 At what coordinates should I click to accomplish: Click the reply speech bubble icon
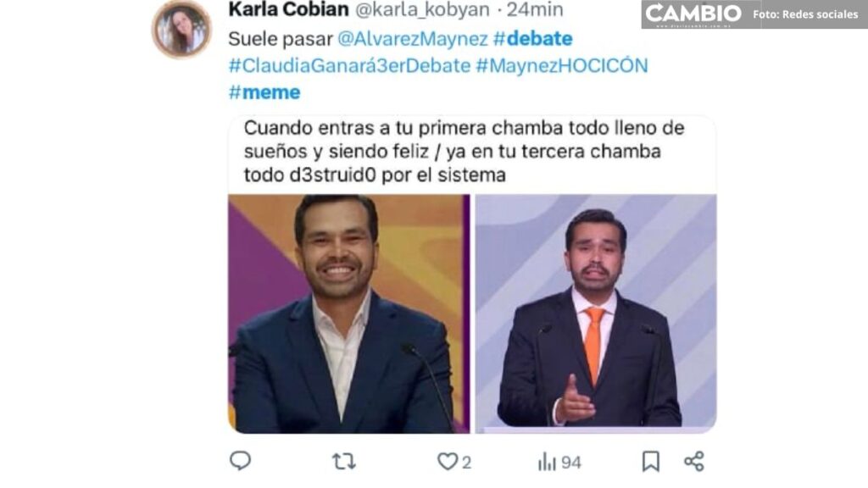point(240,460)
